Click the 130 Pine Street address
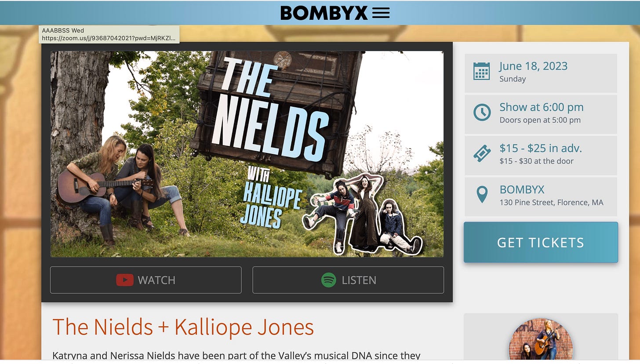This screenshot has height=364, width=640. coord(551,203)
